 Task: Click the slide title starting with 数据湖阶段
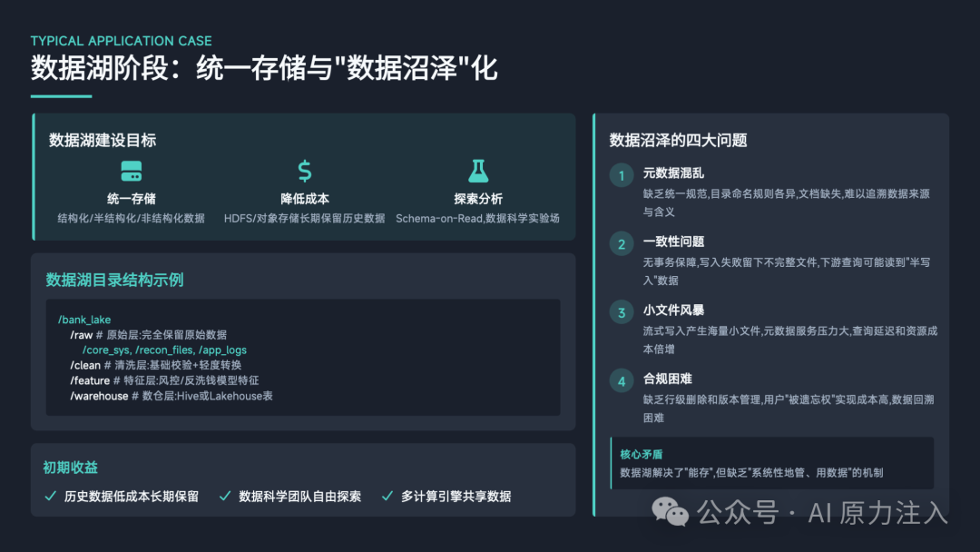tap(264, 68)
